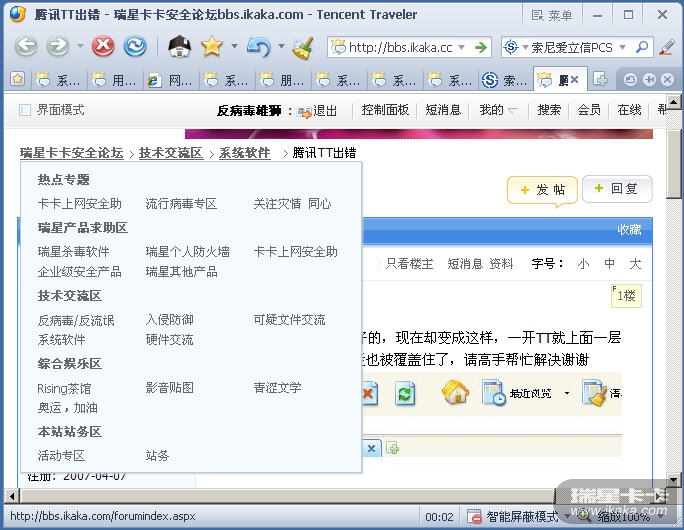Click the 回复 reply button
Viewport: 684px width, 530px height.
617,189
